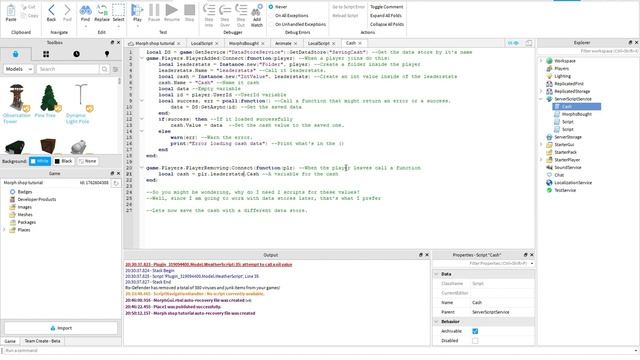Screen dimensions: 640x360
Task: Click Expand All Folds
Action: point(386,16)
